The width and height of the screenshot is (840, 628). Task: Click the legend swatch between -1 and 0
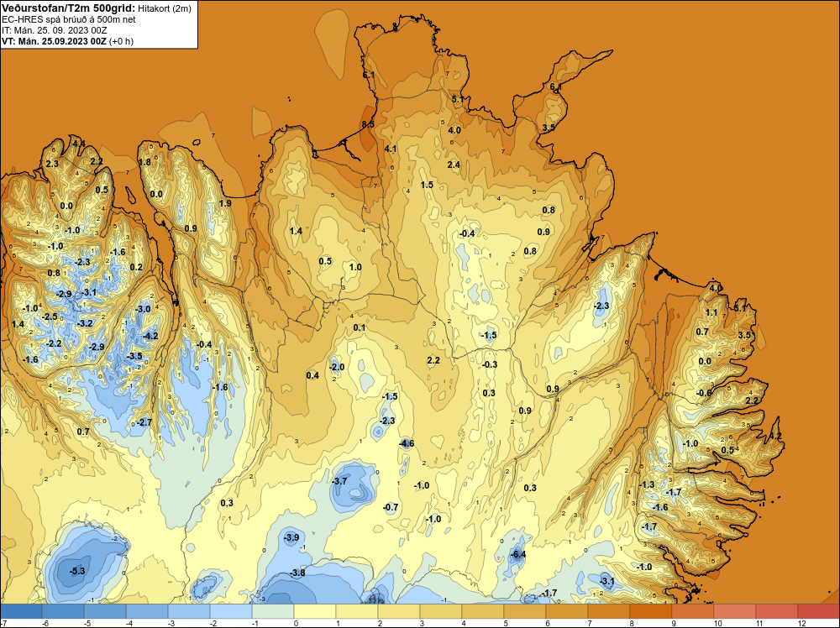[x=273, y=611]
